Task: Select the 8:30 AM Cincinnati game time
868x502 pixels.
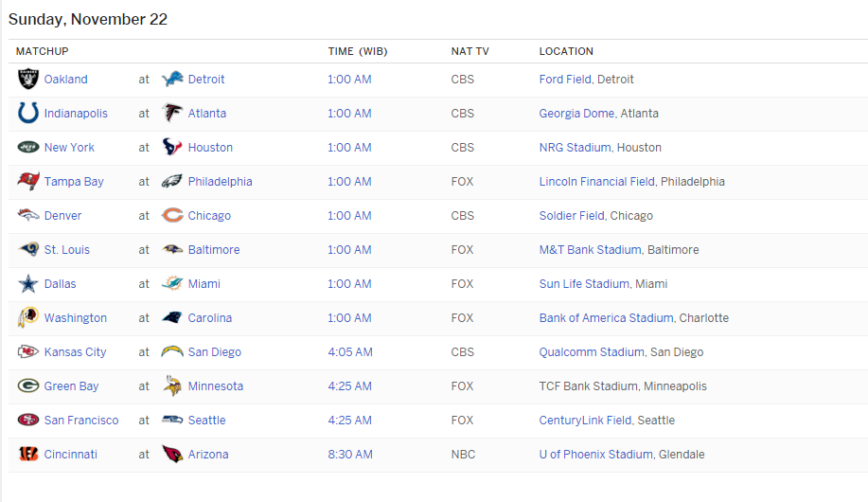Action: pyautogui.click(x=349, y=455)
